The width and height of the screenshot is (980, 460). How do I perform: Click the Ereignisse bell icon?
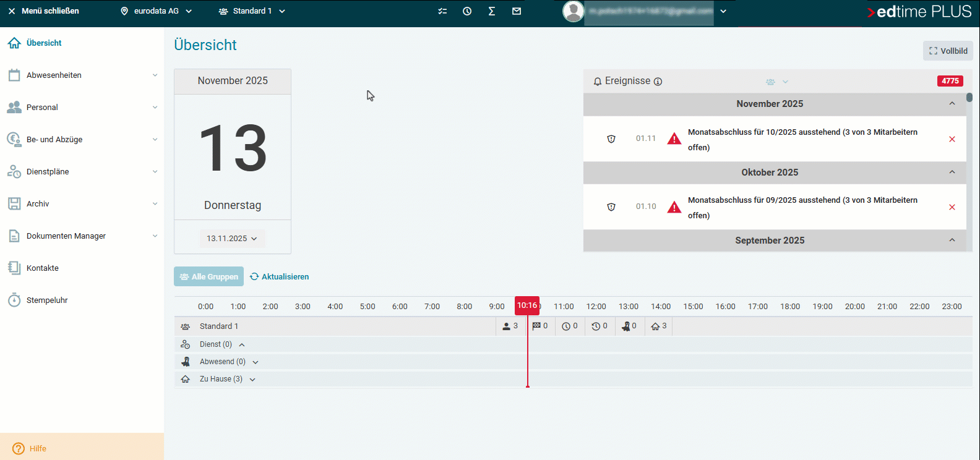(x=598, y=82)
